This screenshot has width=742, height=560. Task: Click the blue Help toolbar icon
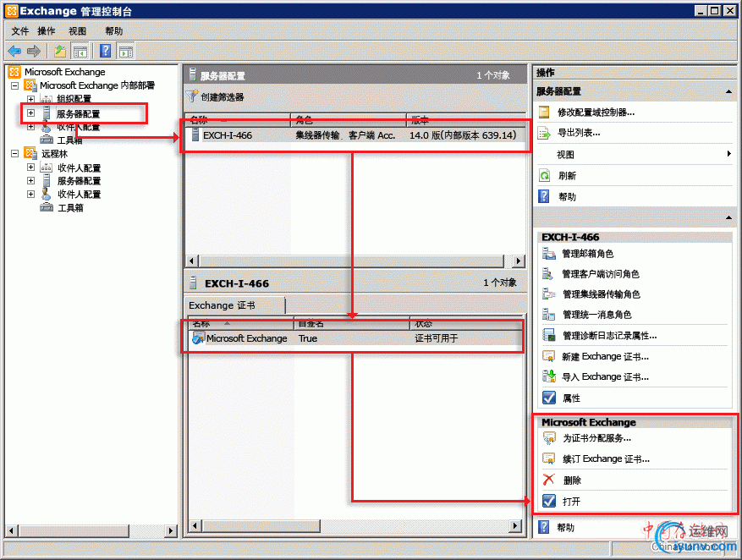106,51
